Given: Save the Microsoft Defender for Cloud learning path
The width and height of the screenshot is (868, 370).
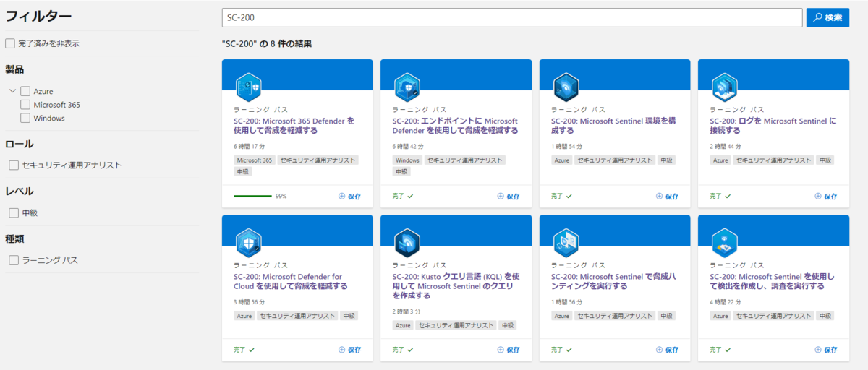Looking at the screenshot, I should coord(349,350).
